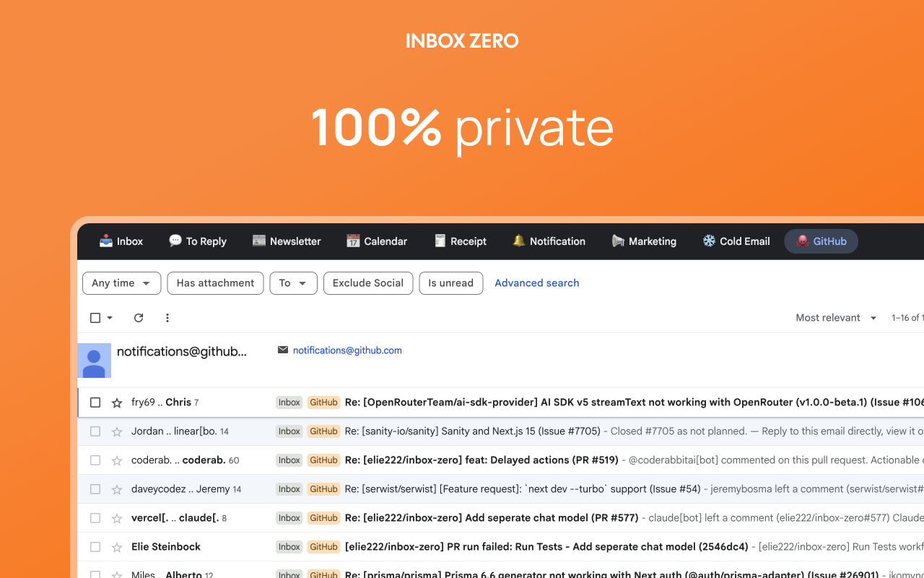This screenshot has height=578, width=924.
Task: Open the serwist next dev --turbo email
Action: [x=500, y=489]
